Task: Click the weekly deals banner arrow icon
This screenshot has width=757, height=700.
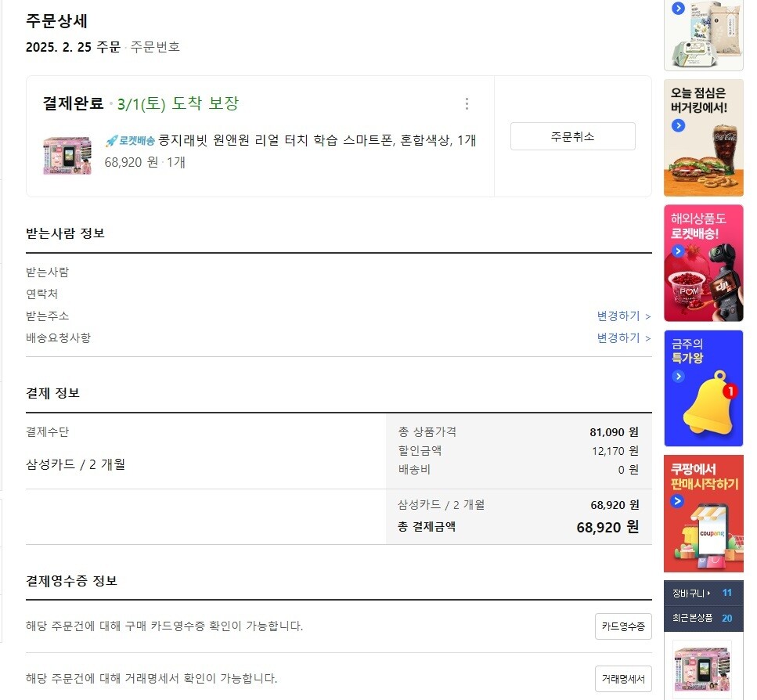Action: coord(678,377)
